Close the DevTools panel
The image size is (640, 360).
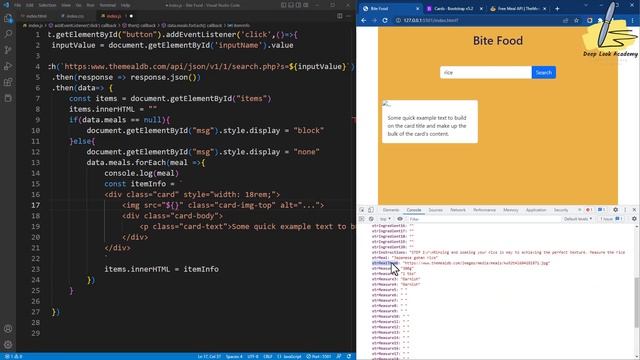(x=634, y=210)
